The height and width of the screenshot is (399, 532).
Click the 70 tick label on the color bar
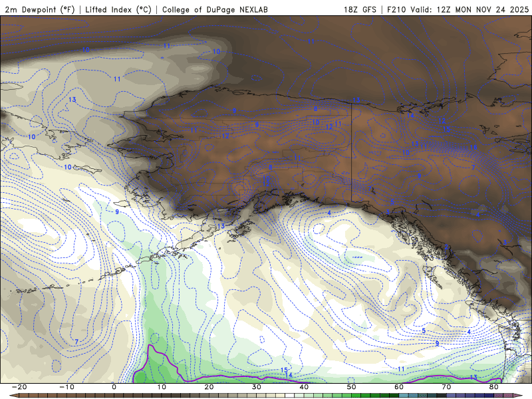(x=446, y=387)
